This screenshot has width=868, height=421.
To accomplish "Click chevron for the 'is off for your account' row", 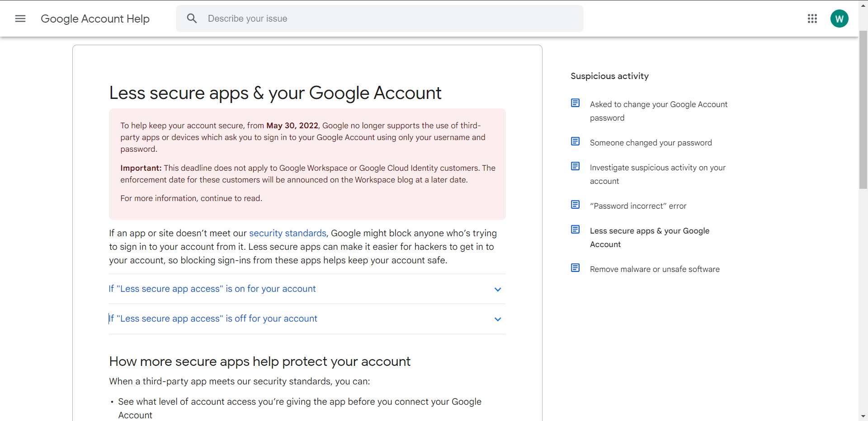I will pos(498,319).
